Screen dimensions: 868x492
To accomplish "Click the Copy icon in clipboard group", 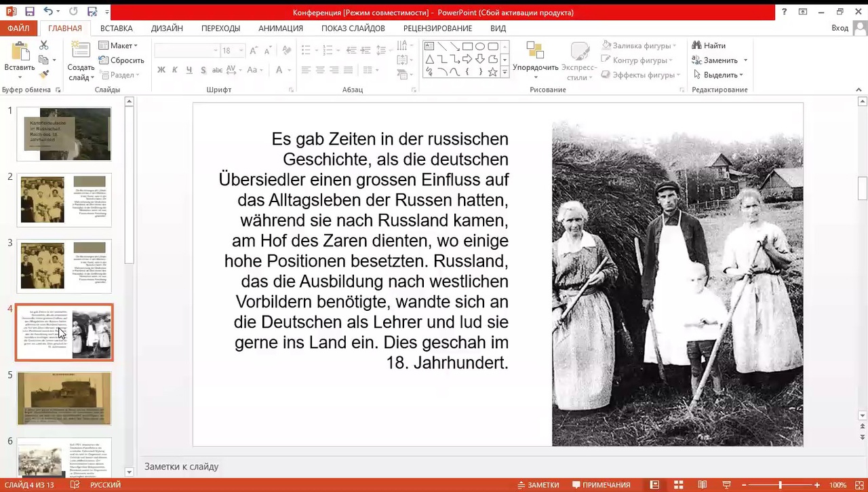I will coord(44,60).
